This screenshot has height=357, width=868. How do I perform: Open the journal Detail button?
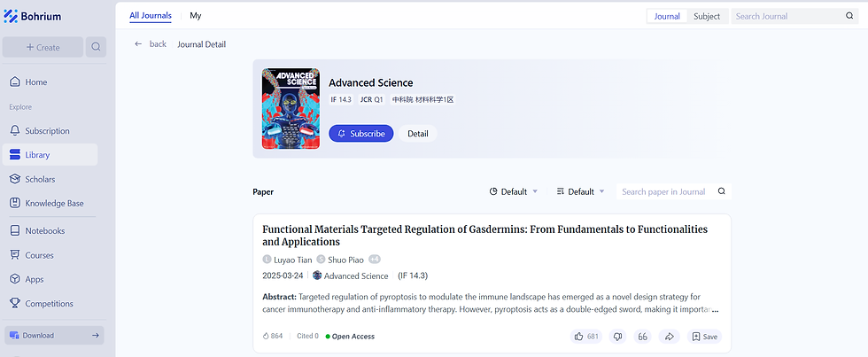pos(418,134)
